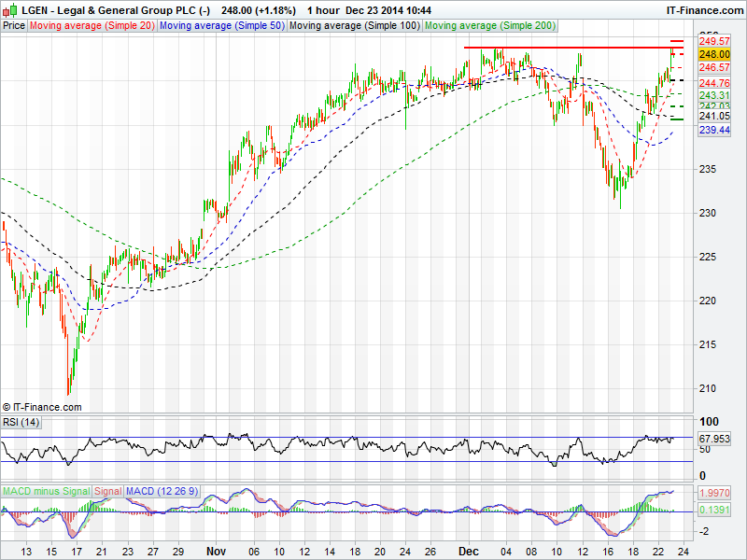Image resolution: width=747 pixels, height=560 pixels.
Task: Click the chart icon beside LGEN ticker
Action: click(9, 9)
